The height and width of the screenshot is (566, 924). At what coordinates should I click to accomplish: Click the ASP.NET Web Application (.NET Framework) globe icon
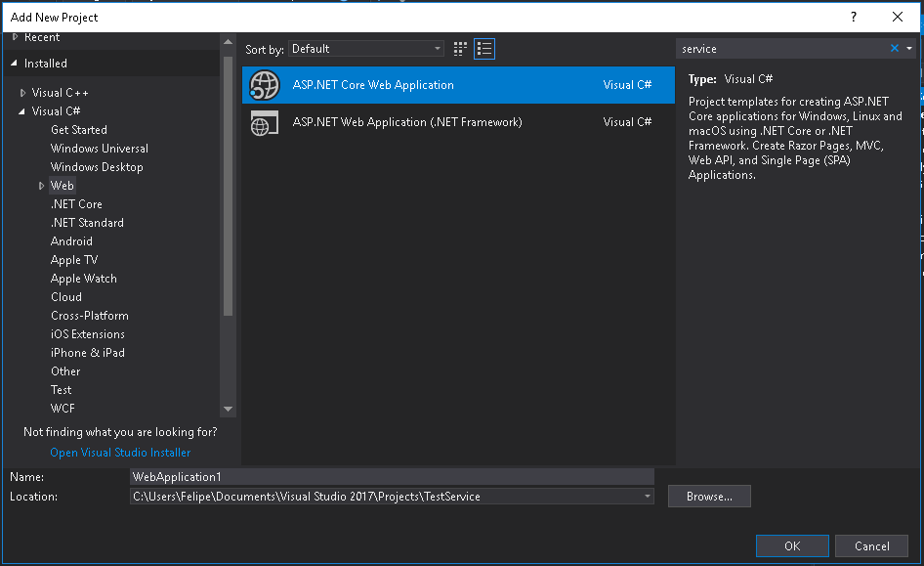(264, 121)
